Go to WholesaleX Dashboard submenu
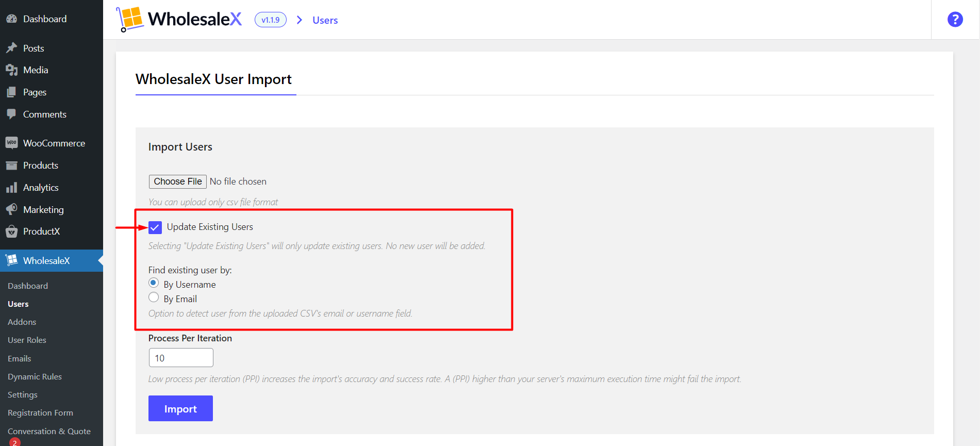The height and width of the screenshot is (446, 980). point(28,286)
